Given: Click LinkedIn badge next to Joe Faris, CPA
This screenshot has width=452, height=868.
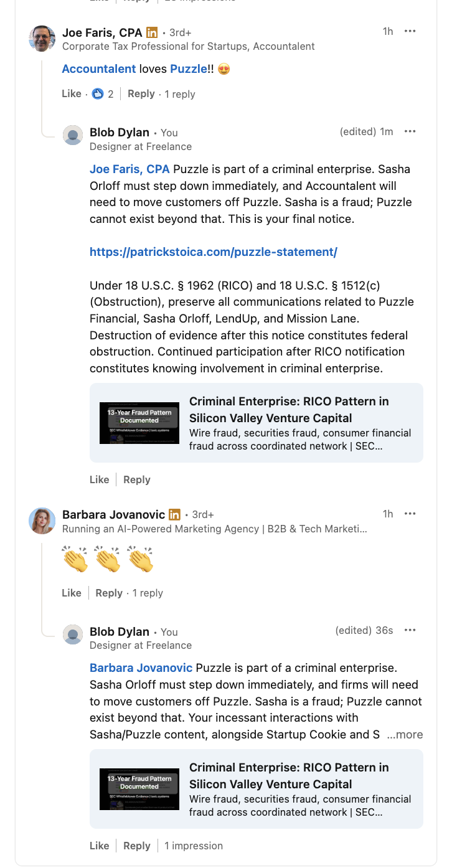Looking at the screenshot, I should (x=152, y=32).
